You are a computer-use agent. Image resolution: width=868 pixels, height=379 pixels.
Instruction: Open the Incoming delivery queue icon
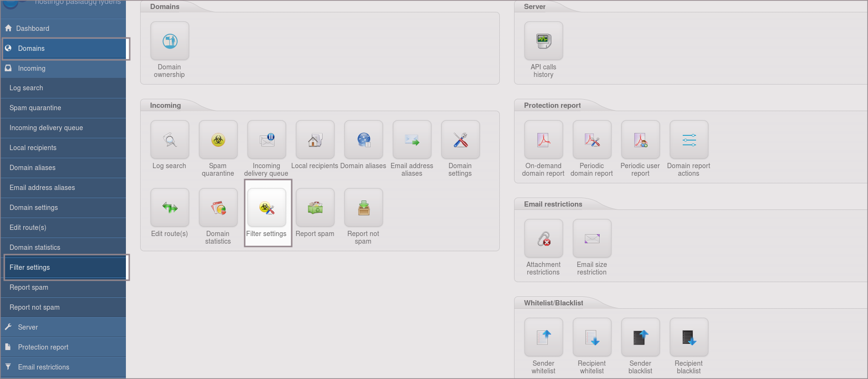point(267,140)
